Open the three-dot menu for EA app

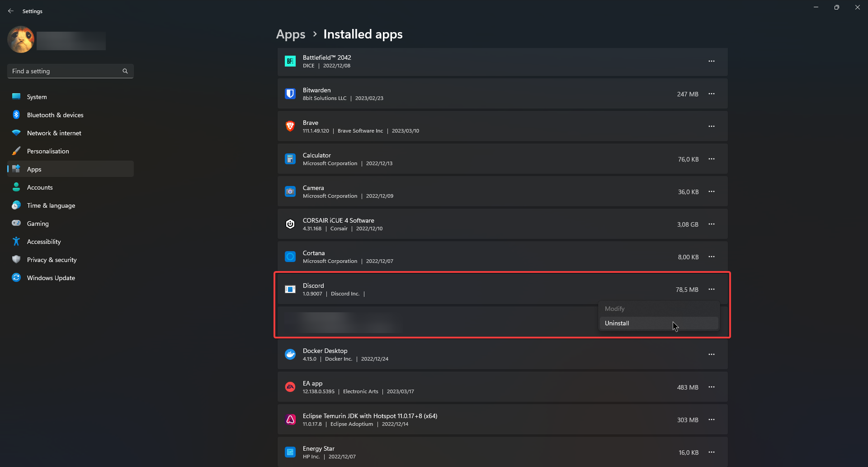(711, 387)
